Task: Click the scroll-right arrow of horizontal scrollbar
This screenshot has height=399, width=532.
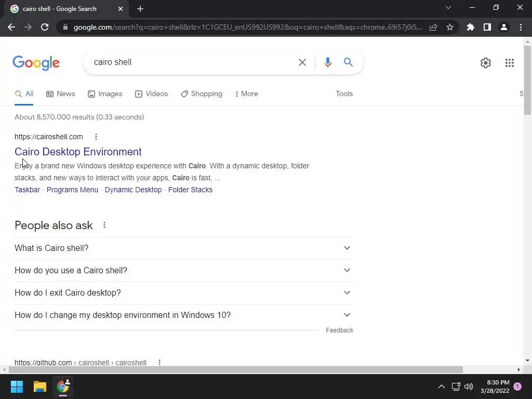Action: (518, 369)
